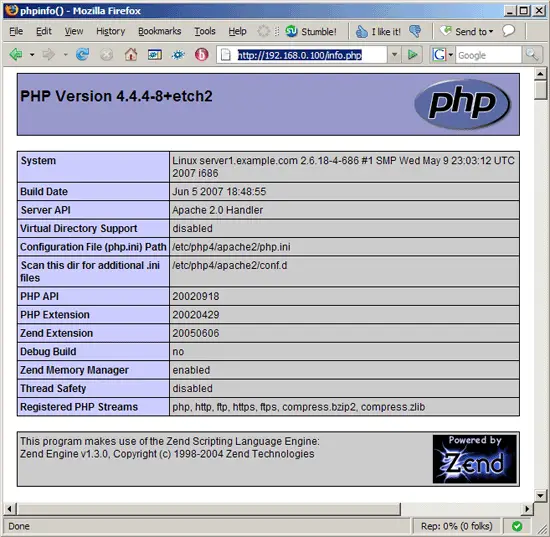This screenshot has height=537, width=550.
Task: Open the Forward history dropdown arrow
Action: click(65, 55)
